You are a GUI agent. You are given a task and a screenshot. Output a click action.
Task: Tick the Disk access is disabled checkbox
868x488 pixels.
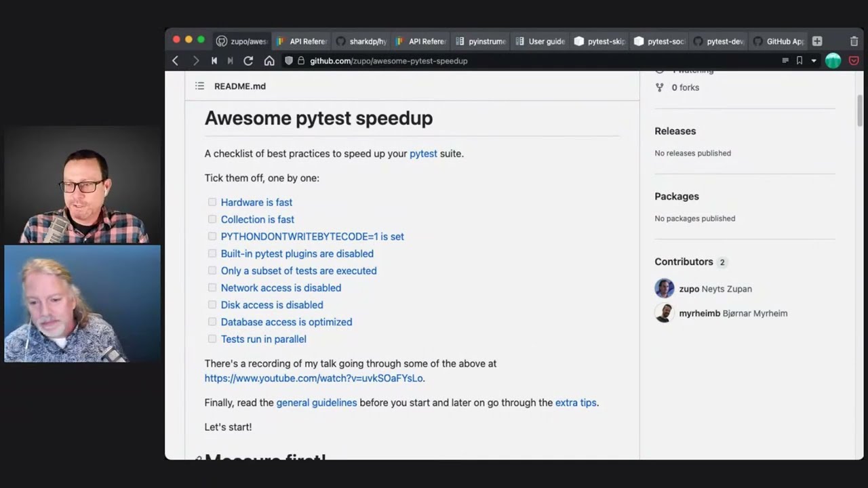212,304
